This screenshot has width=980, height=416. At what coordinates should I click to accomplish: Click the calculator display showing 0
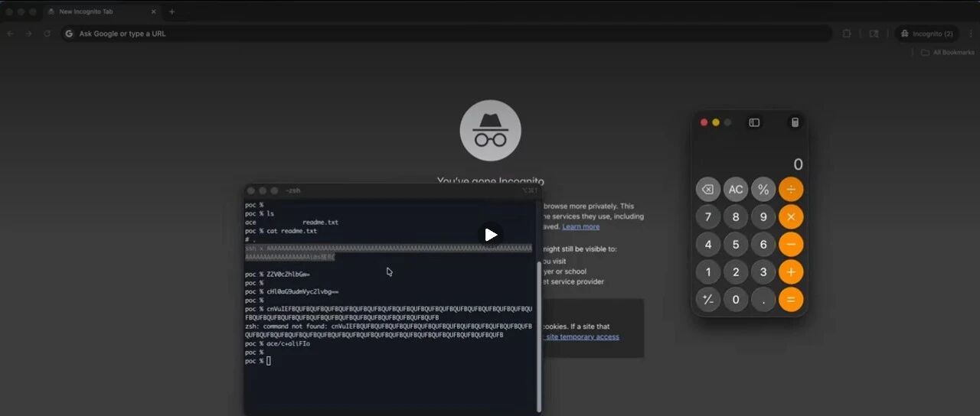tap(798, 164)
